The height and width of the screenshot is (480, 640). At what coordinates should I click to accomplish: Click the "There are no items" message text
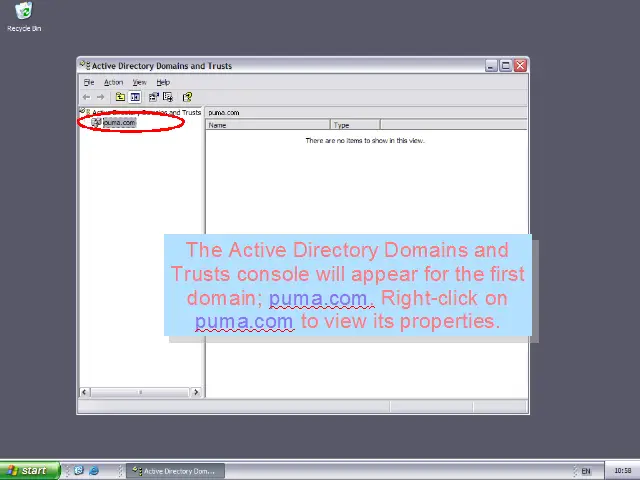click(x=365, y=140)
